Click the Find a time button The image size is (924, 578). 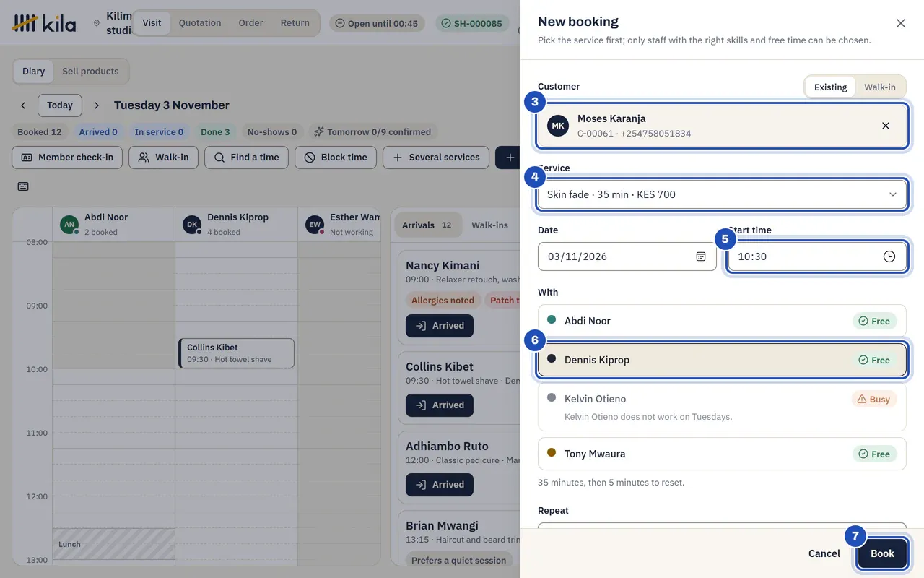click(x=246, y=158)
